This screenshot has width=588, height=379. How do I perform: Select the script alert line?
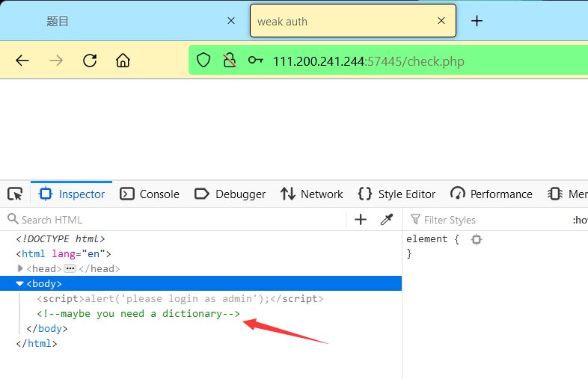(x=180, y=299)
